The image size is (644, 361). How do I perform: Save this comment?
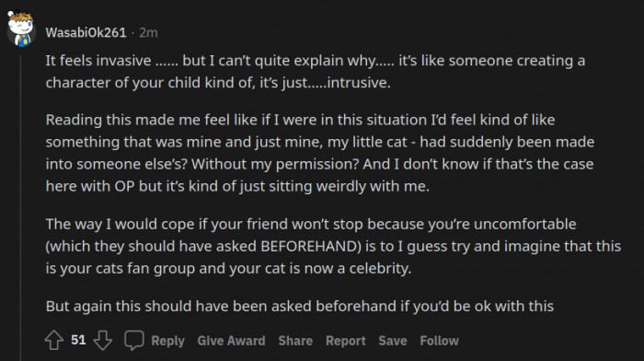point(393,341)
